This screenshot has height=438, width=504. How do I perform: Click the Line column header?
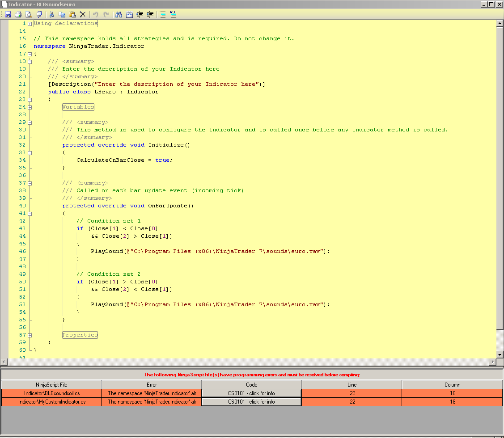coord(352,385)
